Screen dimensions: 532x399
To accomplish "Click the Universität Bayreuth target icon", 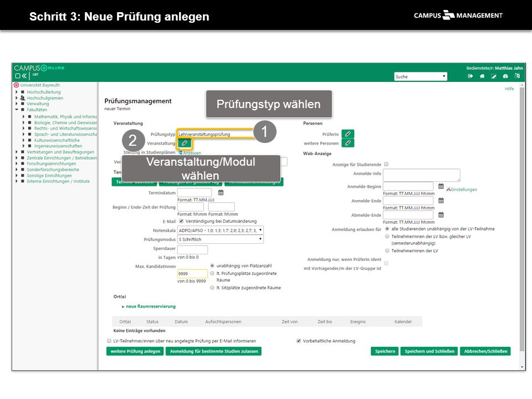I will click(x=16, y=85).
